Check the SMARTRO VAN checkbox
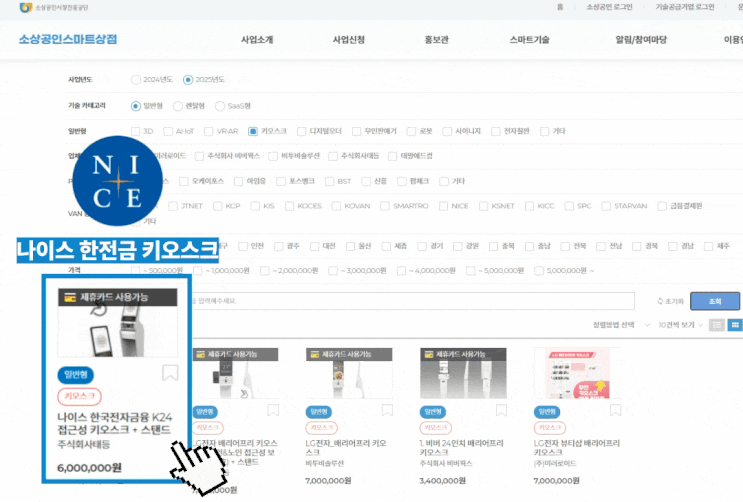Screen dimensions: 743x502 coord(385,206)
